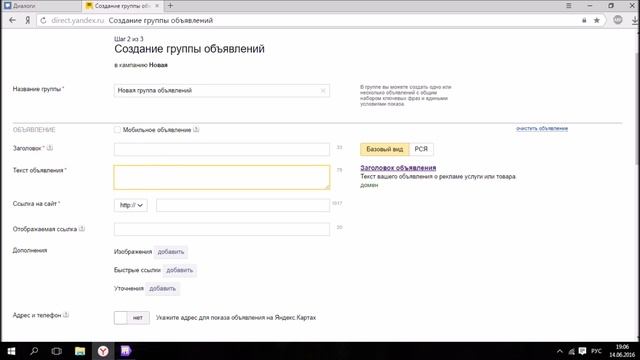
Task: Open Yandex Browser taskbar icon
Action: click(x=103, y=351)
